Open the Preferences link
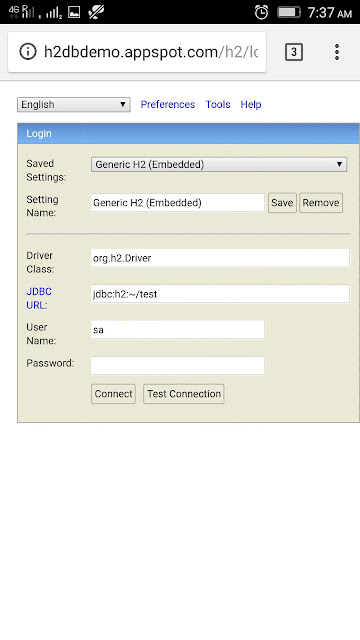 [x=168, y=104]
